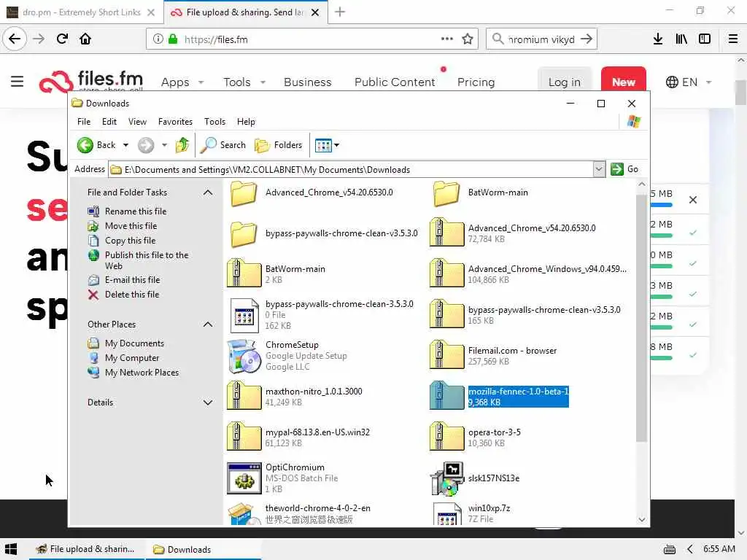The image size is (747, 560).
Task: Select Advanced_Chrome_Windows_v94 zip icon
Action: 446,273
